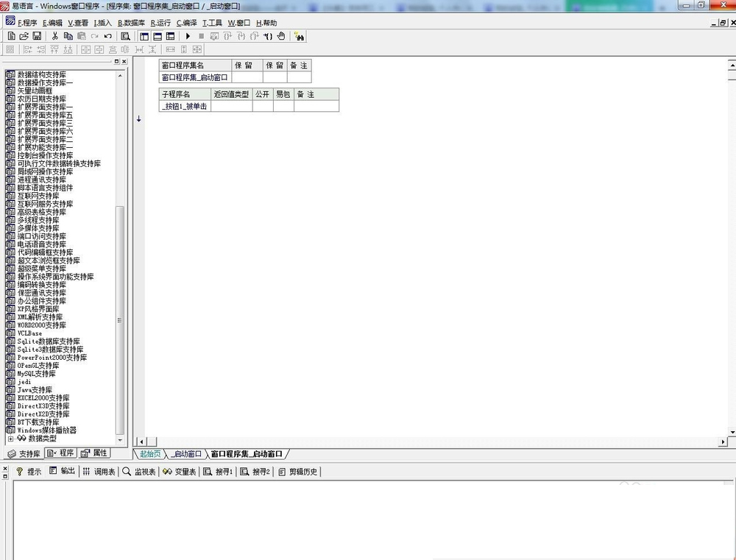Click the icon beside MySQL支持库

(10, 374)
